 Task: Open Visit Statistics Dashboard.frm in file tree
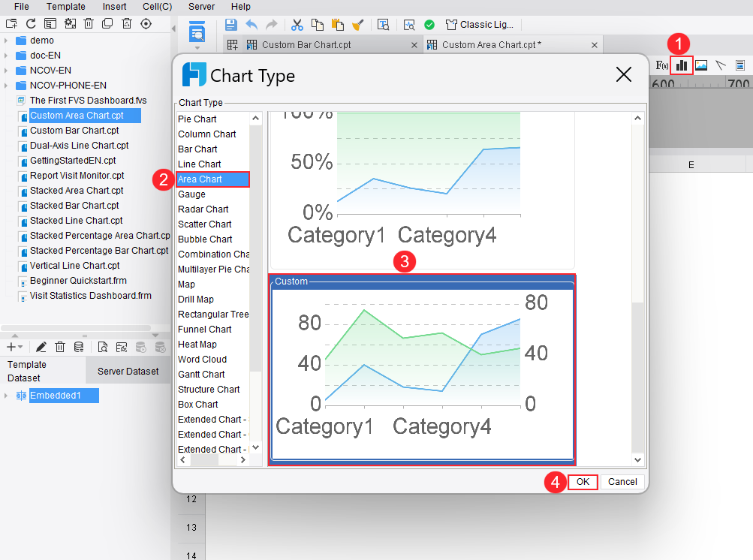click(x=90, y=295)
